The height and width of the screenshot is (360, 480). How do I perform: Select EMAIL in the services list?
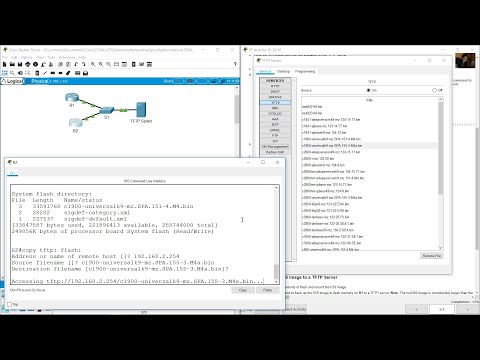(x=275, y=130)
